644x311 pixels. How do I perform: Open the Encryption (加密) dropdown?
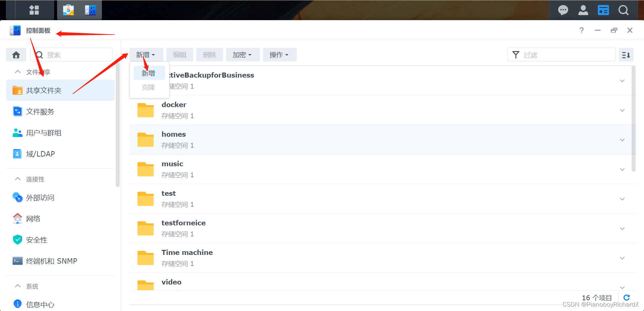point(243,55)
